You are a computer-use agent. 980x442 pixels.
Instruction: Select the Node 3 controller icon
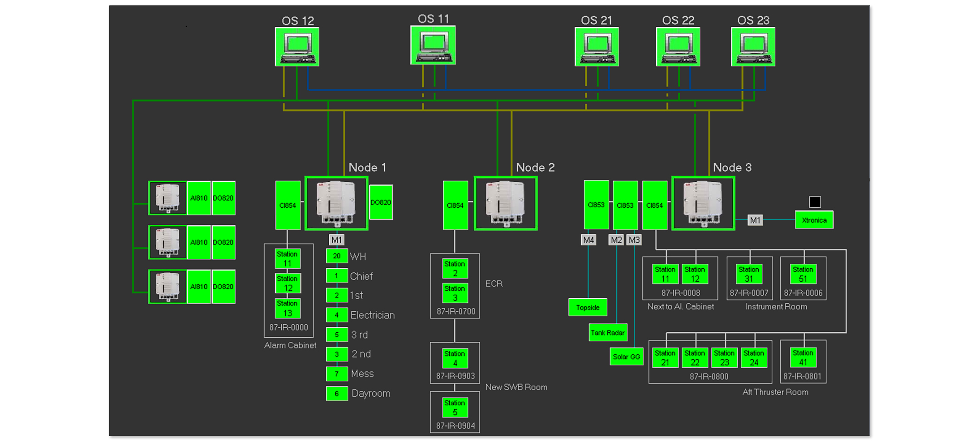703,204
